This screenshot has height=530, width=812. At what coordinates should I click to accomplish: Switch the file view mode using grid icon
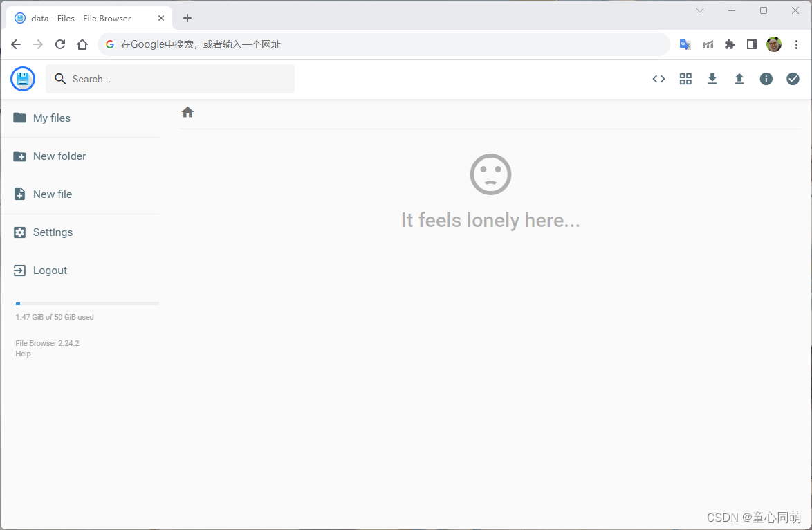[685, 78]
